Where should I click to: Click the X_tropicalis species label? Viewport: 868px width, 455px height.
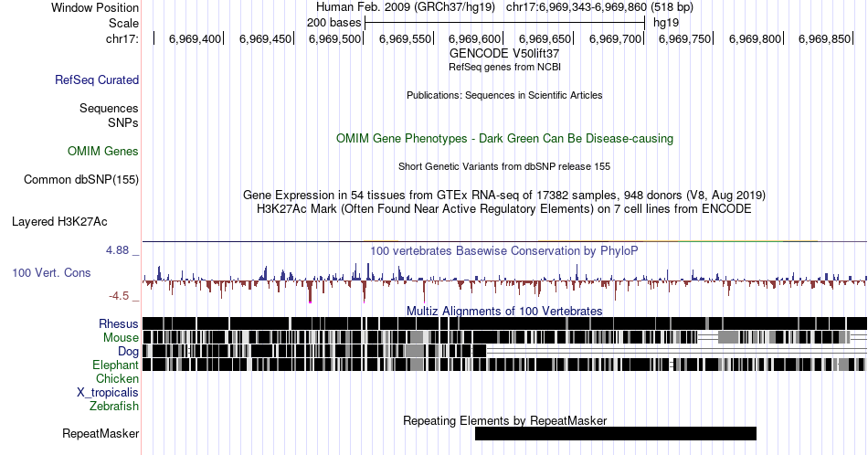[x=108, y=393]
